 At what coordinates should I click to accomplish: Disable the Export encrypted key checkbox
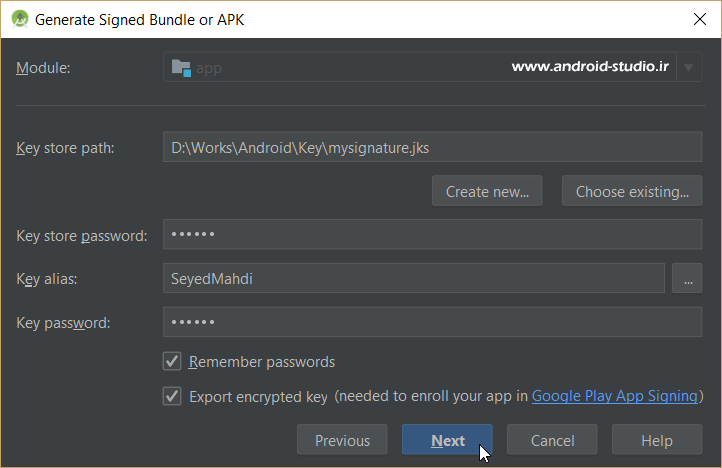172,396
